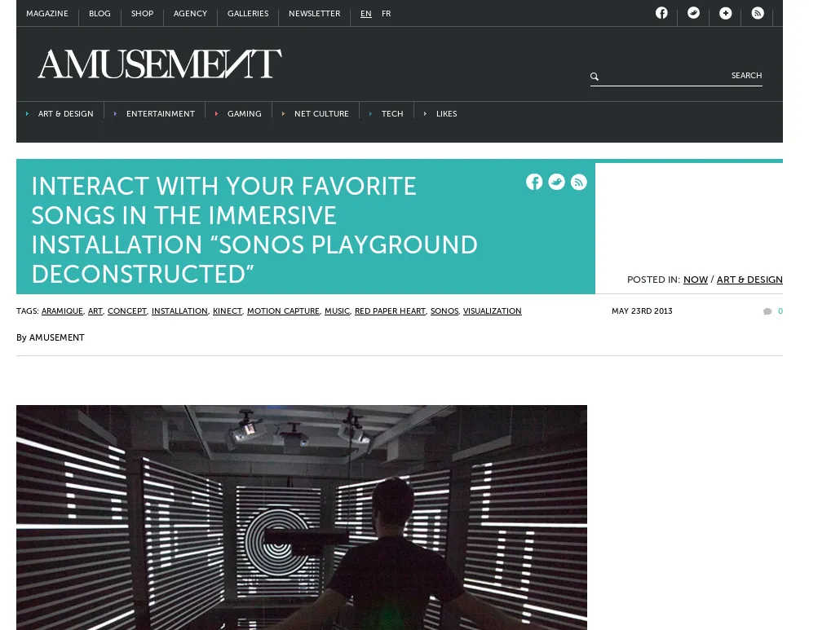Open the ARAMIQUE tag

(62, 311)
